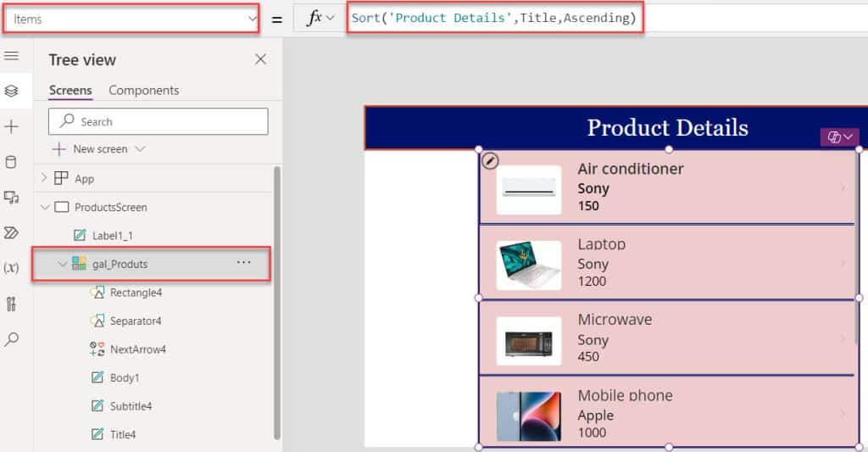The image size is (868, 452).
Task: Collapse the gal_Produts gallery node
Action: [62, 265]
